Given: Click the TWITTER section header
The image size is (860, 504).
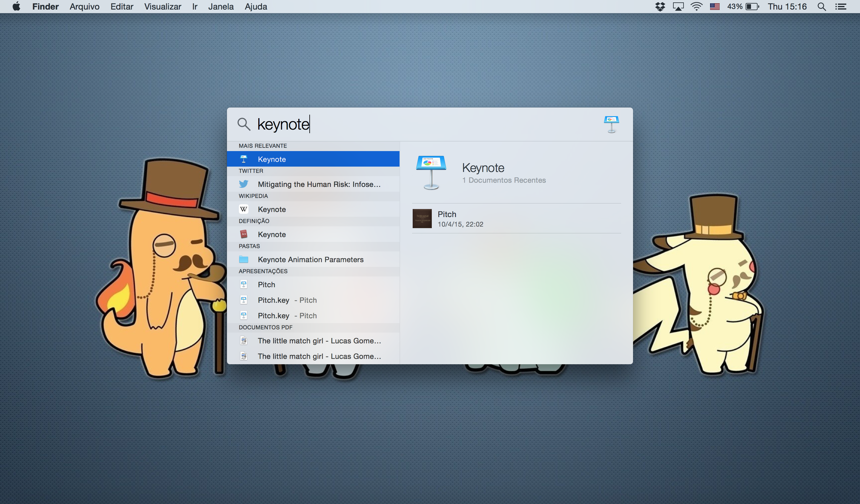Looking at the screenshot, I should point(251,171).
